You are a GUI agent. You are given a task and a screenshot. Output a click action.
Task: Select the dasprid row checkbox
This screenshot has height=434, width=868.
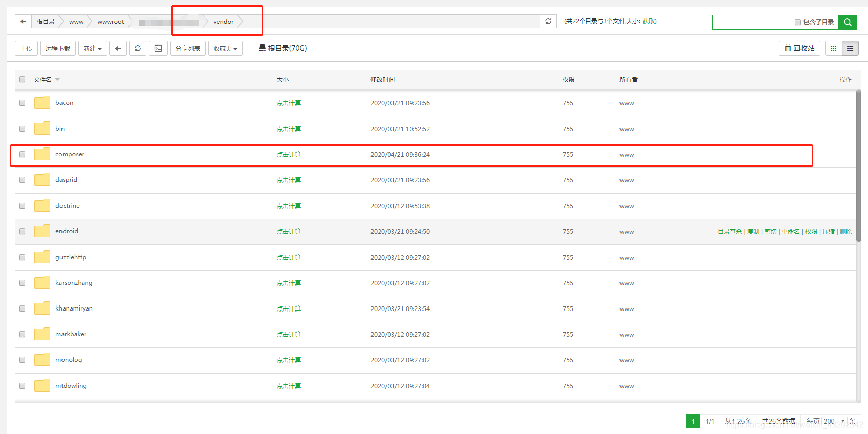tap(22, 180)
